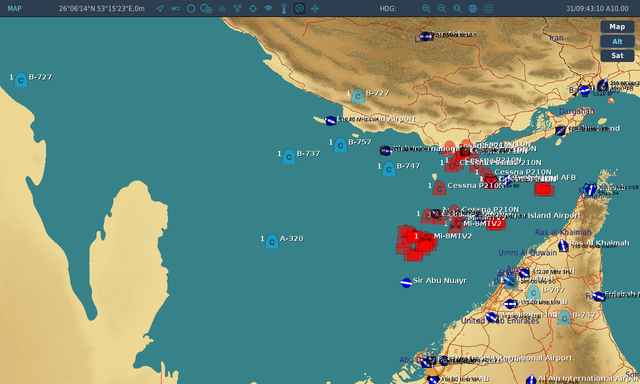Select the A-320 aircraft unit
The image size is (640, 384).
(272, 242)
